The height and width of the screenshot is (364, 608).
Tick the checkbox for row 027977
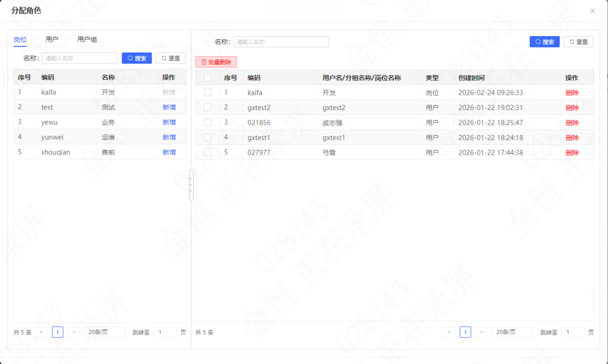pos(208,152)
